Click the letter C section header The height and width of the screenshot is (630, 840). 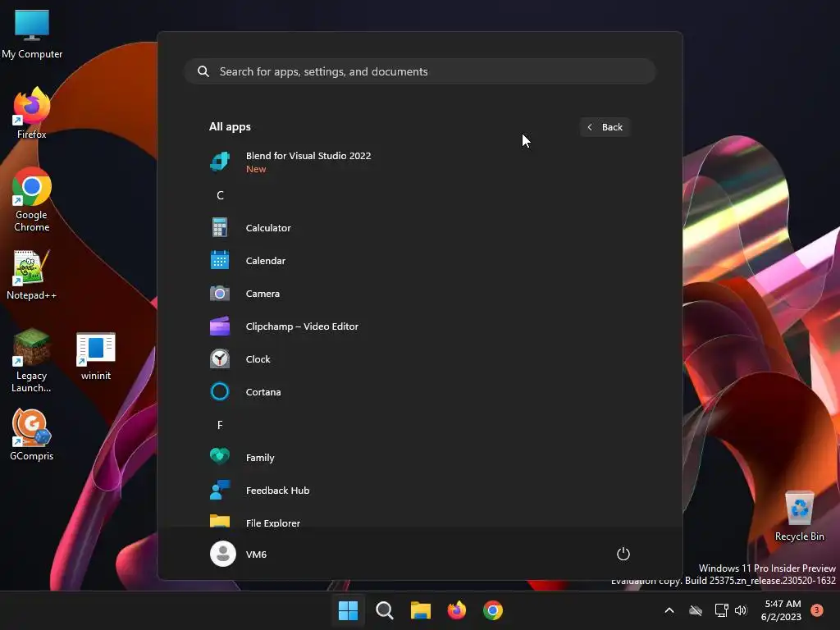click(x=220, y=195)
